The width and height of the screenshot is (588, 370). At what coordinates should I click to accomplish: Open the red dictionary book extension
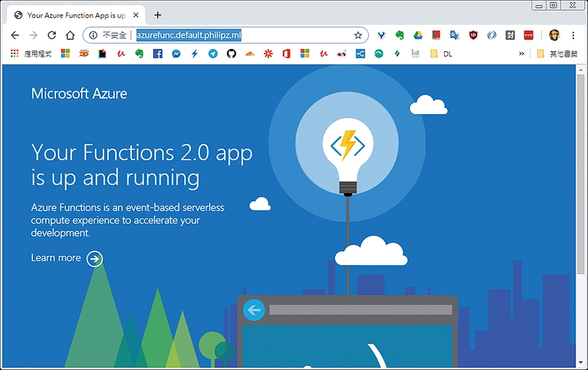436,35
